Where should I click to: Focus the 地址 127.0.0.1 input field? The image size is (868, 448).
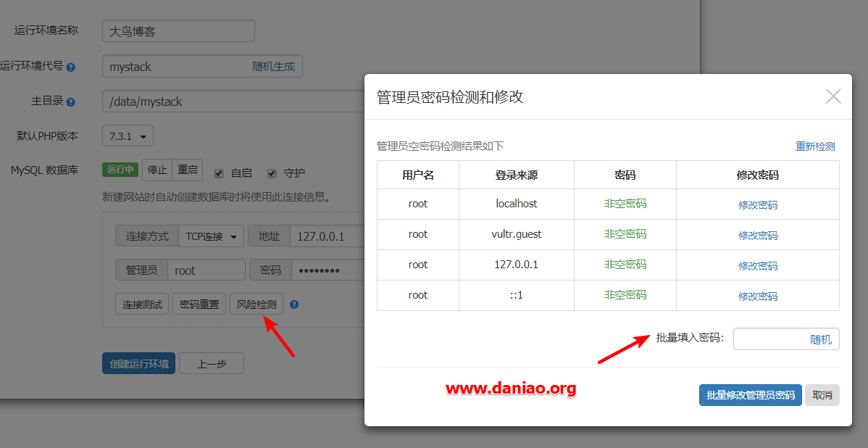pyautogui.click(x=327, y=236)
